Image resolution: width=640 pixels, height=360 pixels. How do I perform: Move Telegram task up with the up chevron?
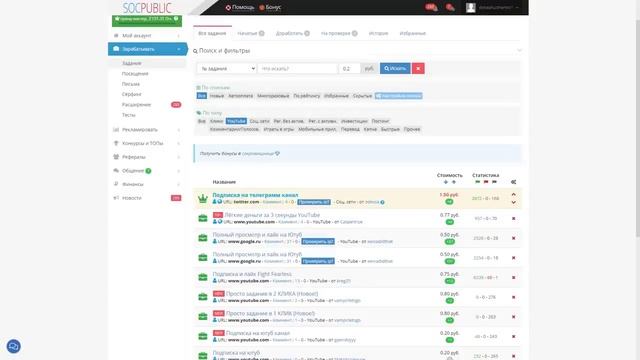click(513, 194)
